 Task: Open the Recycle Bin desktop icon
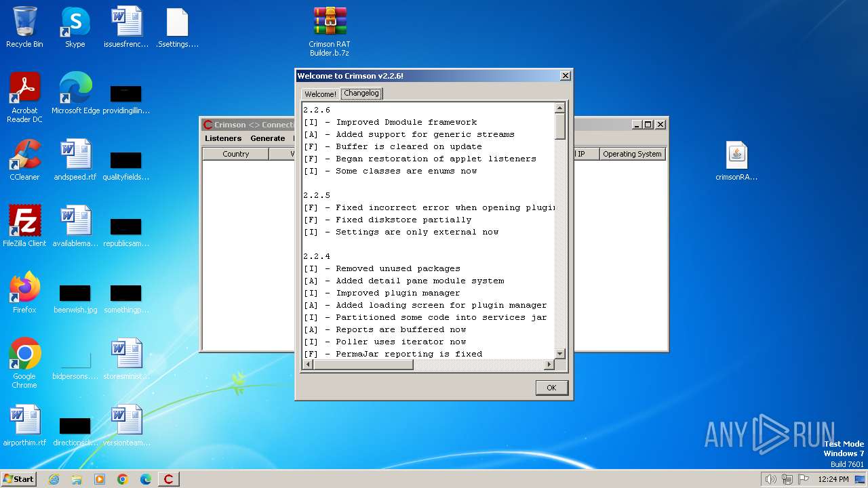coord(24,27)
